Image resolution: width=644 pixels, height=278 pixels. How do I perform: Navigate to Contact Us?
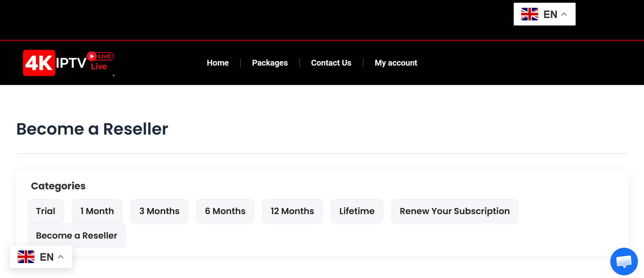(331, 63)
